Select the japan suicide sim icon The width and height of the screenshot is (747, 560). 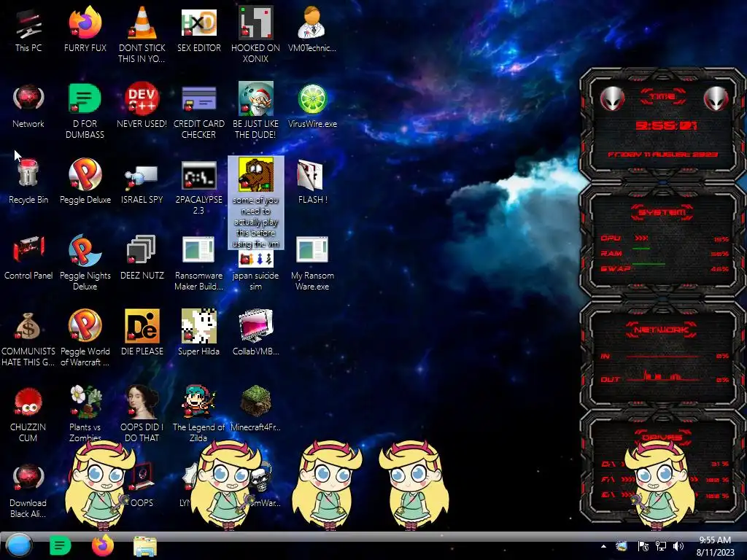point(255,271)
